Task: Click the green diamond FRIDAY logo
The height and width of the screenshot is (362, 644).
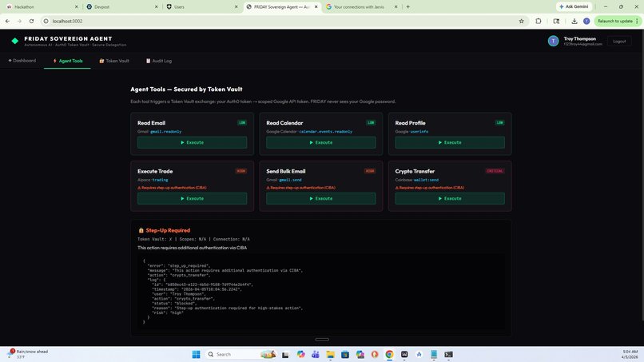Action: tap(15, 41)
